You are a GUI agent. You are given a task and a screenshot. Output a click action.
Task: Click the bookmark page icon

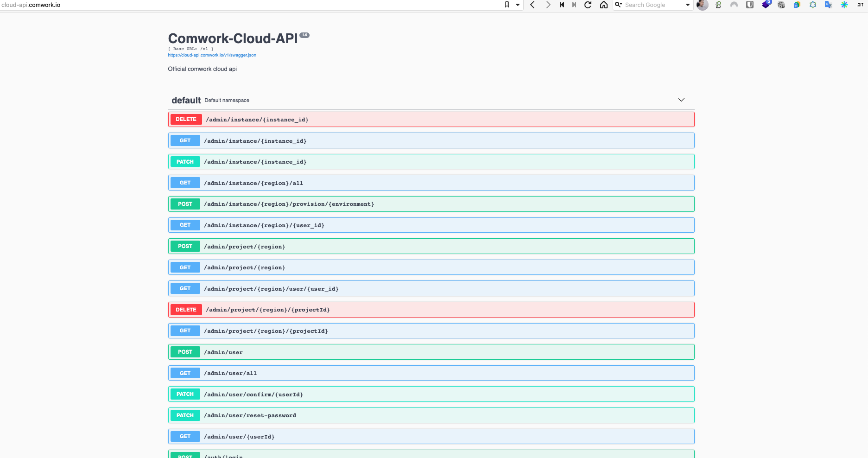pos(507,5)
